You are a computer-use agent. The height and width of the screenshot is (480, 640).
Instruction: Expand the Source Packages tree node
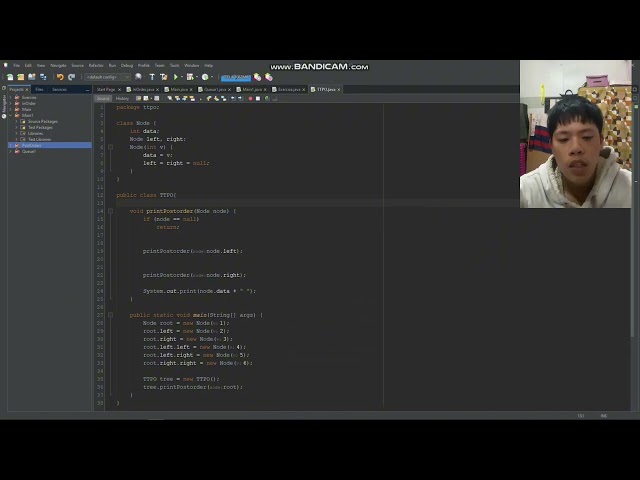(x=16, y=121)
